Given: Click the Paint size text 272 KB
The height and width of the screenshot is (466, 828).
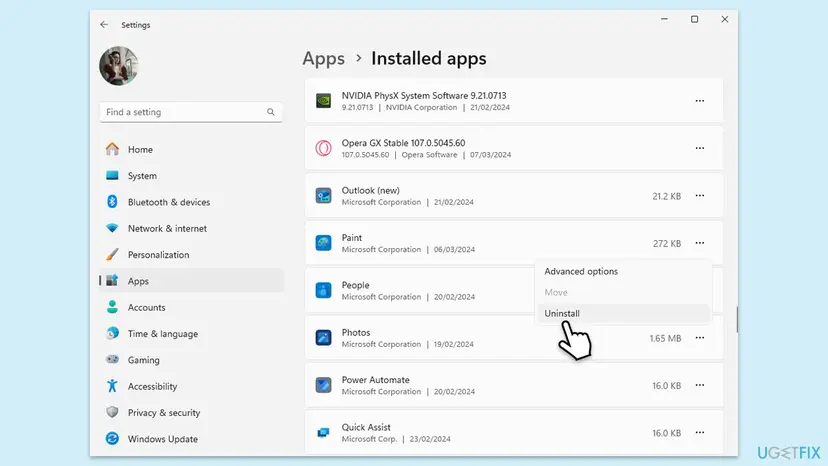Looking at the screenshot, I should pos(667,244).
